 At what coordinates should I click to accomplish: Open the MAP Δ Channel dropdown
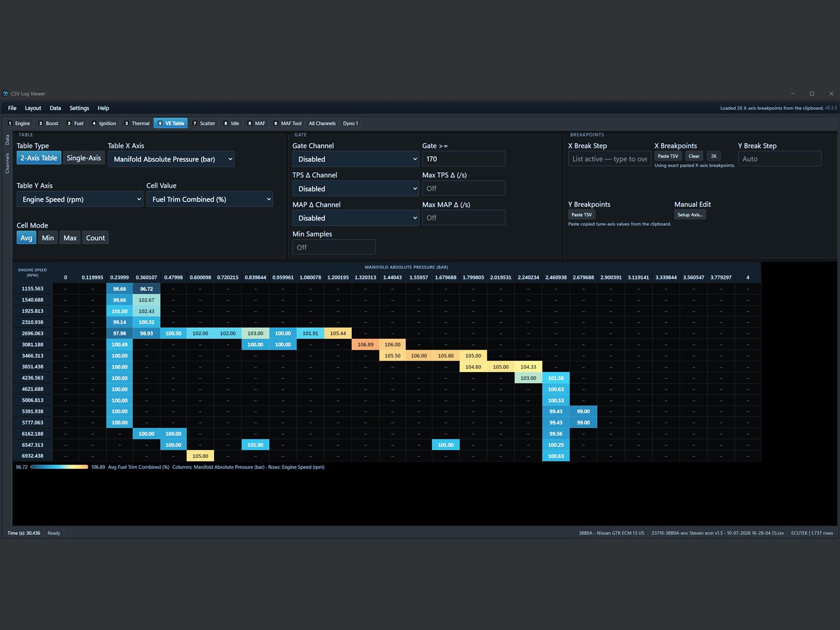(x=355, y=218)
